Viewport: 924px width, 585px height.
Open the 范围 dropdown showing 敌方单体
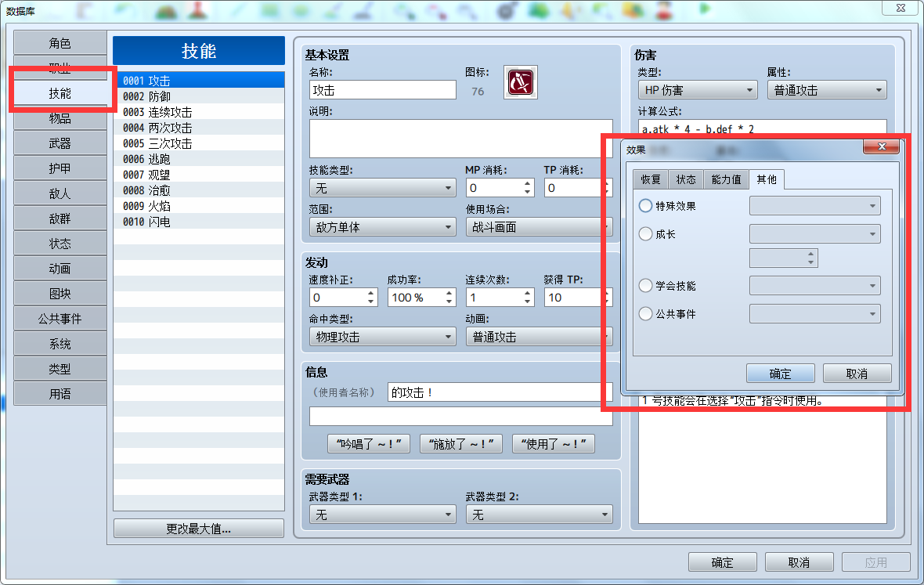[x=382, y=227]
